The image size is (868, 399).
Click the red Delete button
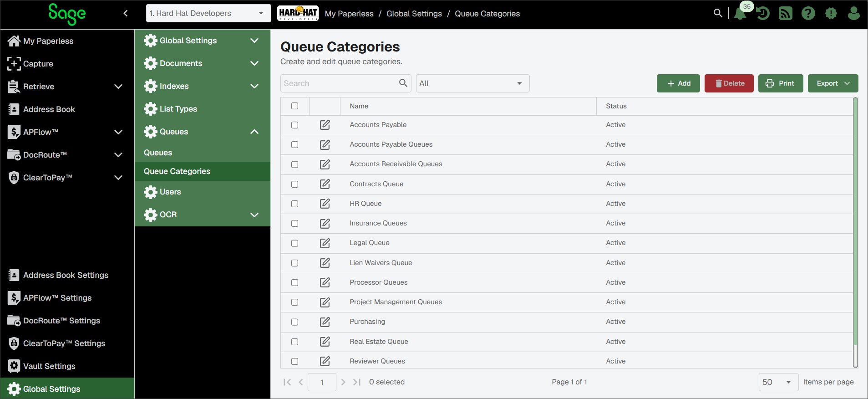coord(729,83)
